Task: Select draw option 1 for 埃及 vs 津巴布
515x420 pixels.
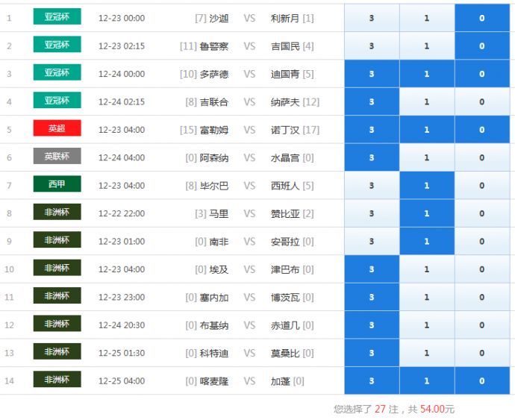Action: (427, 269)
